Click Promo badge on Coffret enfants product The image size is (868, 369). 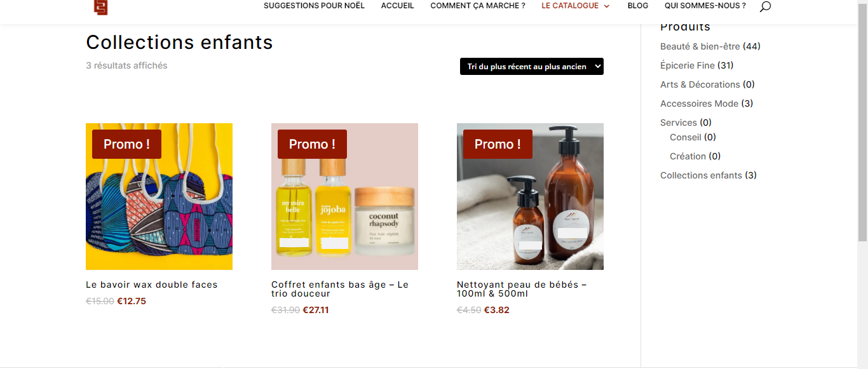pyautogui.click(x=312, y=144)
